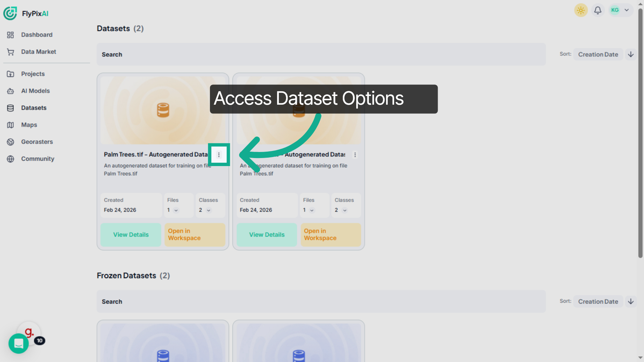Click the FlyPixAI logo
644x362 pixels.
pyautogui.click(x=26, y=13)
